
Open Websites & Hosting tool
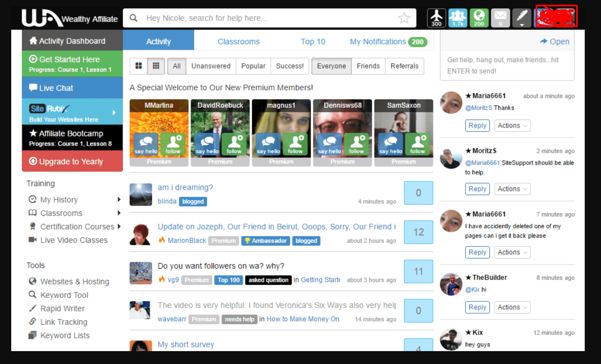tap(69, 281)
